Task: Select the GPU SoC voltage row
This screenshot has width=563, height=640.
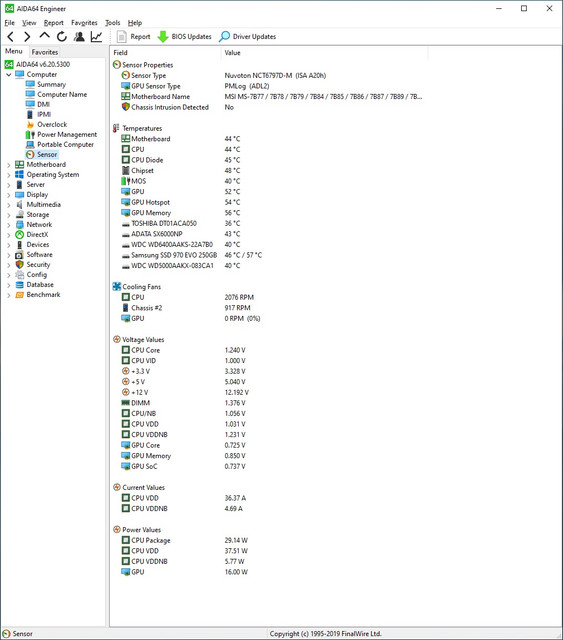Action: coord(184,467)
